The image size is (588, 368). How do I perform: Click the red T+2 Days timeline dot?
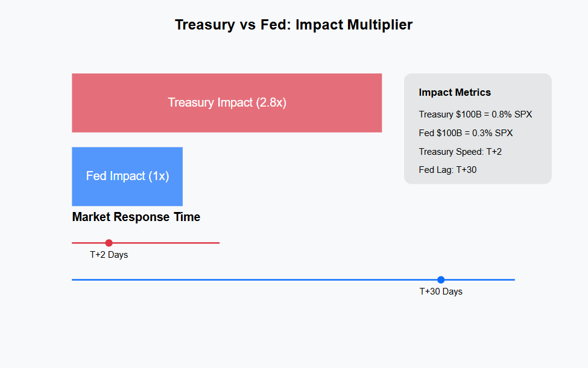(x=109, y=243)
